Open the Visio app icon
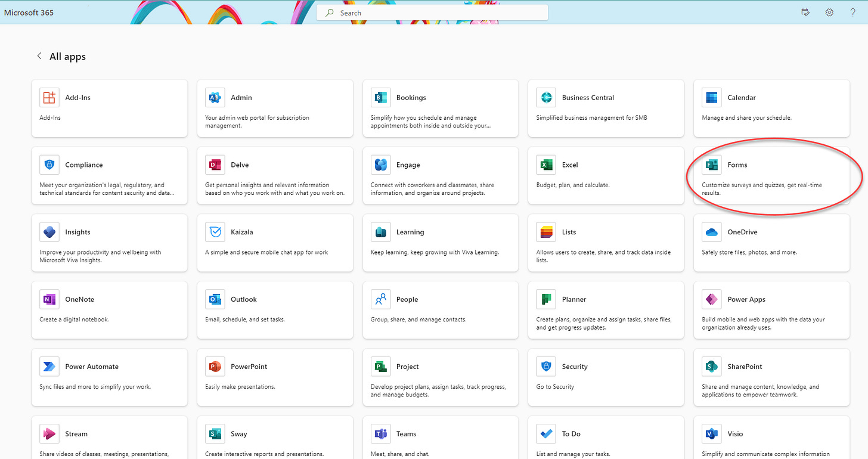This screenshot has width=868, height=459. 711,434
